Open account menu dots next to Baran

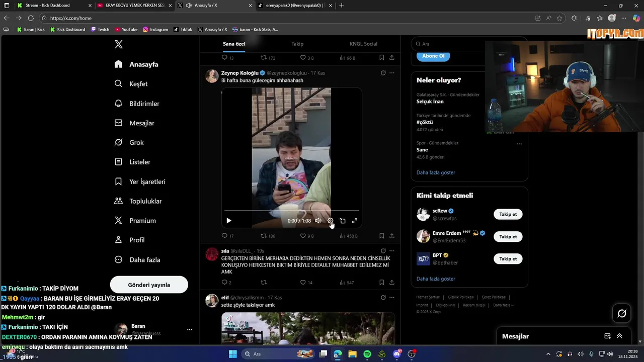(x=190, y=330)
